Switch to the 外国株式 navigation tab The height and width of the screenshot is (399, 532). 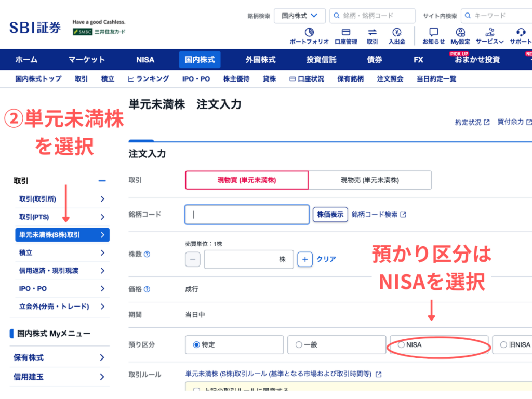(260, 59)
